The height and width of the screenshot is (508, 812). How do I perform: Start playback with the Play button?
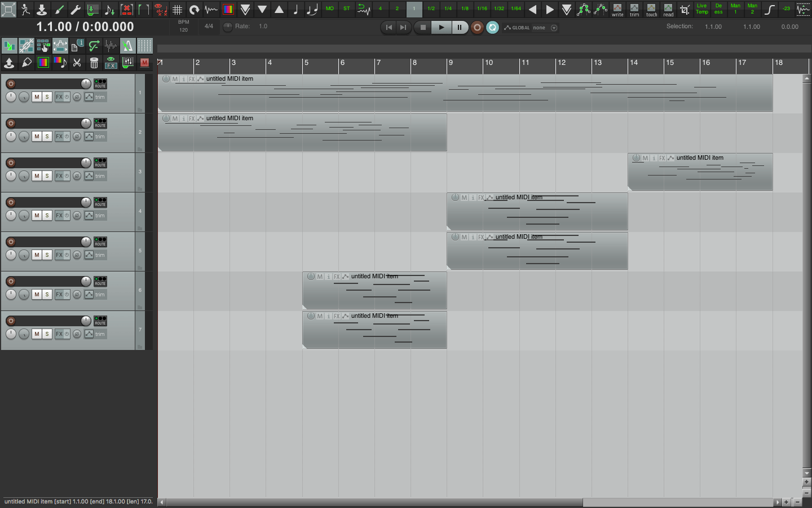(x=442, y=27)
